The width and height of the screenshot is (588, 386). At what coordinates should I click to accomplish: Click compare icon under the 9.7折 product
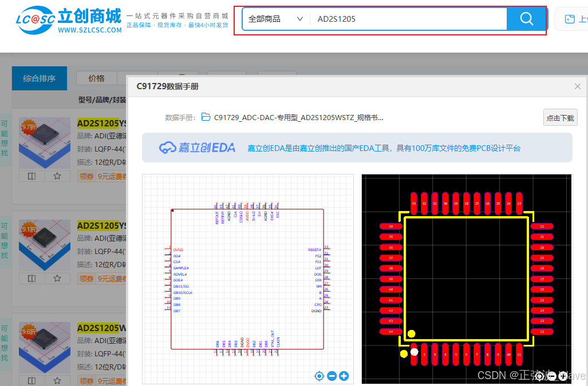[x=32, y=176]
